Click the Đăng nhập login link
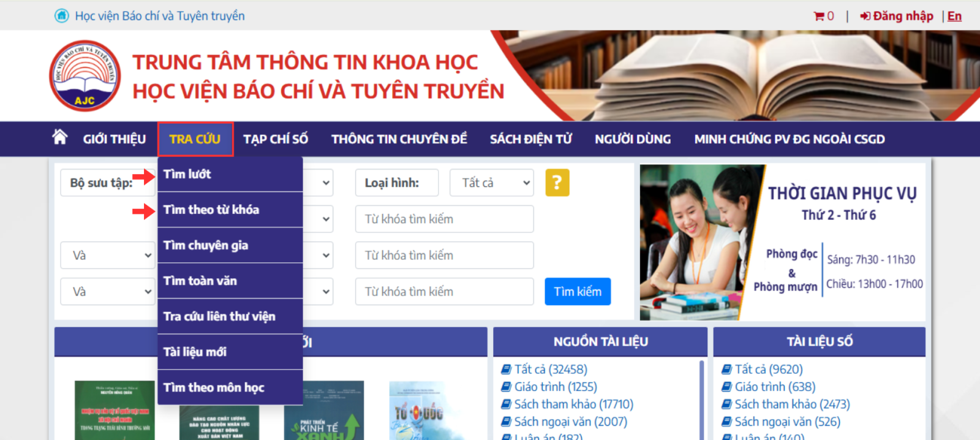The width and height of the screenshot is (980, 440). 897,16
